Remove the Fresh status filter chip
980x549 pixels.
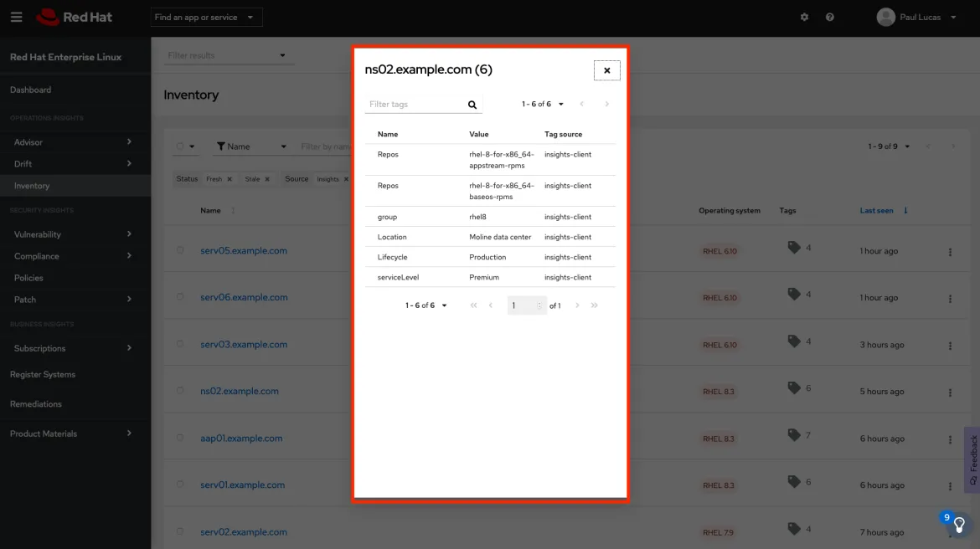point(230,179)
